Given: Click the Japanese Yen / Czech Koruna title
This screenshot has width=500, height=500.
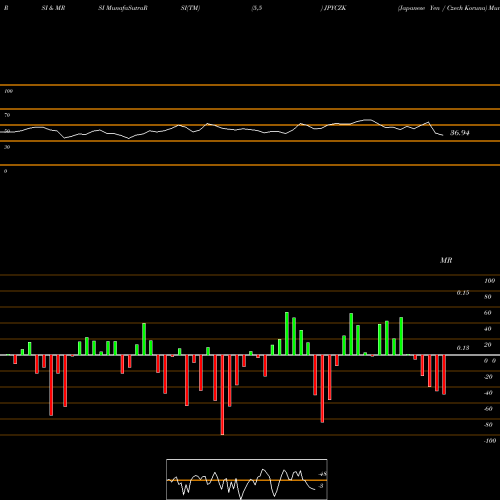Looking at the screenshot, I should click(443, 8).
